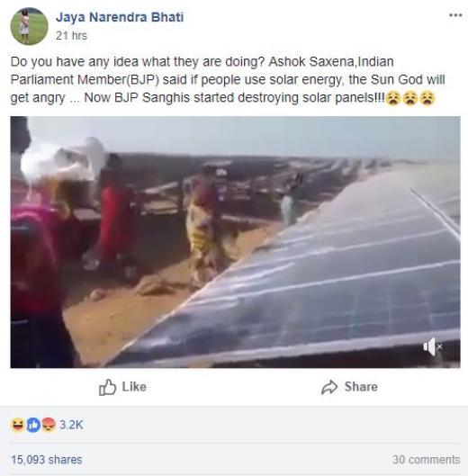The height and width of the screenshot is (476, 468).
Task: Click the Haha laughing reaction icon
Action: (x=18, y=425)
